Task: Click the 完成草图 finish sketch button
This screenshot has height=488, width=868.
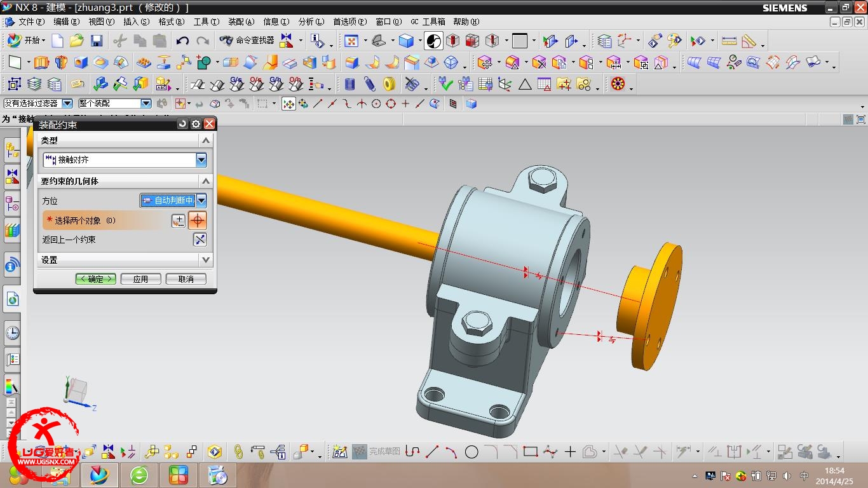Action: point(376,452)
